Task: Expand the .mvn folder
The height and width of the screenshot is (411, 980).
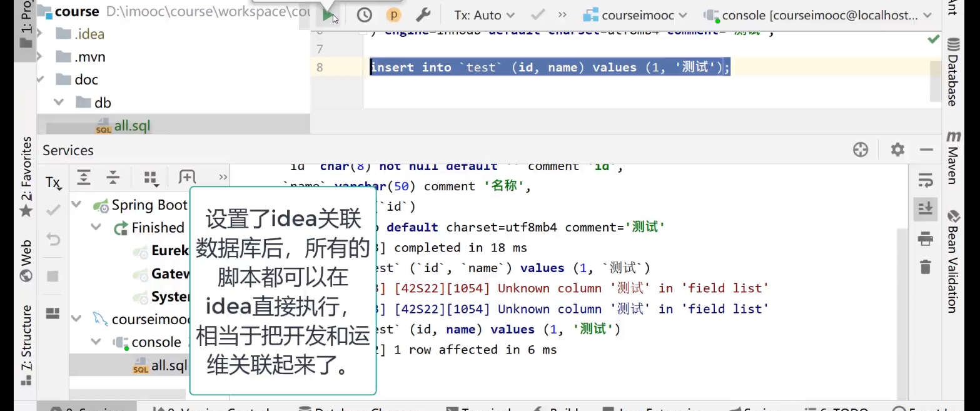Action: [40, 57]
